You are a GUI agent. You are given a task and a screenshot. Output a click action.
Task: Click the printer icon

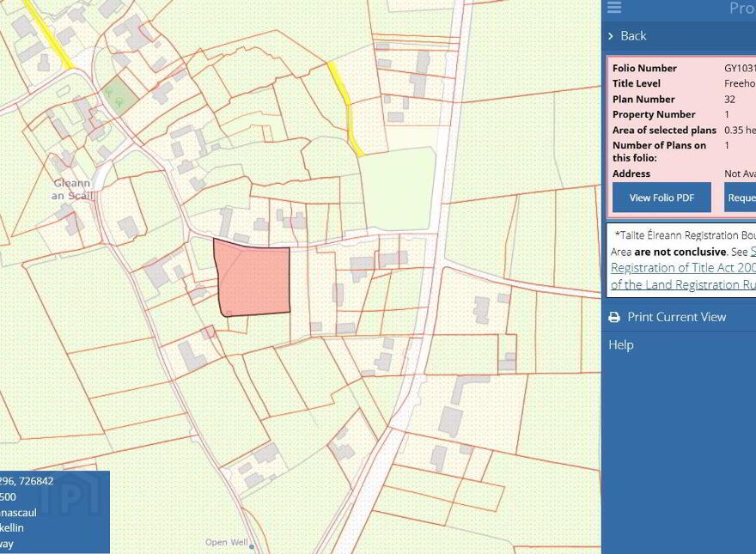[x=613, y=317]
